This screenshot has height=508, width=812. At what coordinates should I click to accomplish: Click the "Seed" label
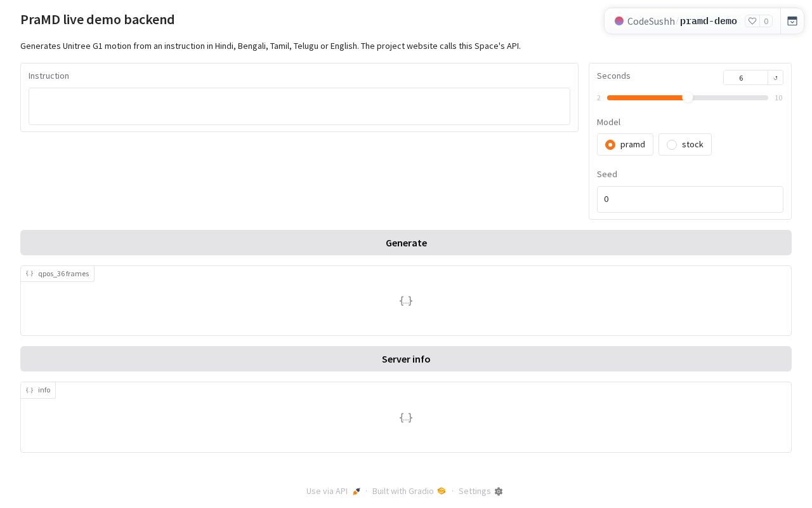click(607, 174)
